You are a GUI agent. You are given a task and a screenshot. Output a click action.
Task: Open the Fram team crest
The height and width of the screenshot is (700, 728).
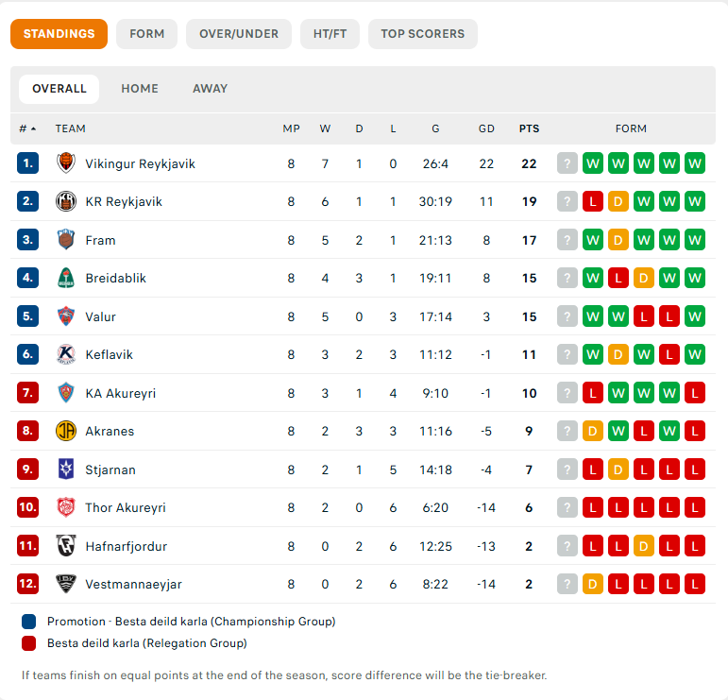click(x=66, y=240)
